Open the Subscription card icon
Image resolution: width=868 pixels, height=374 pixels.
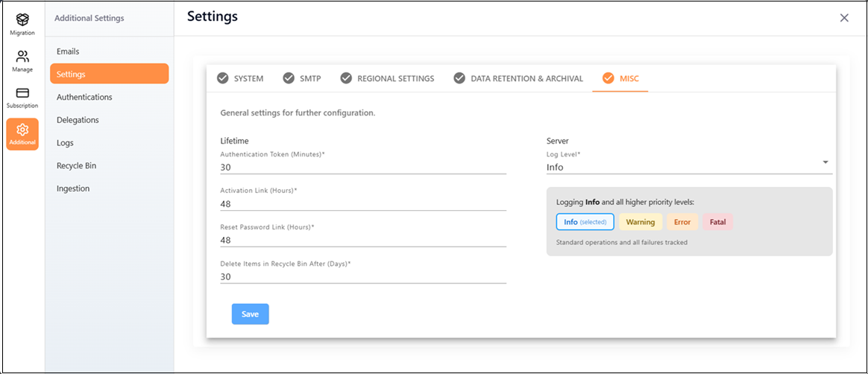pos(22,94)
